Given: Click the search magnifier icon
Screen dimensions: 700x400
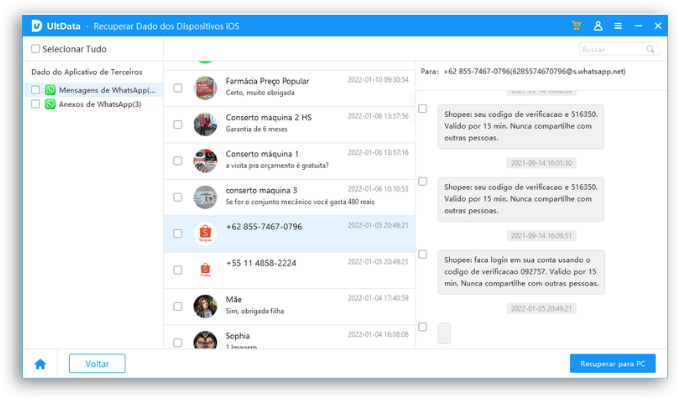Looking at the screenshot, I should click(x=650, y=49).
